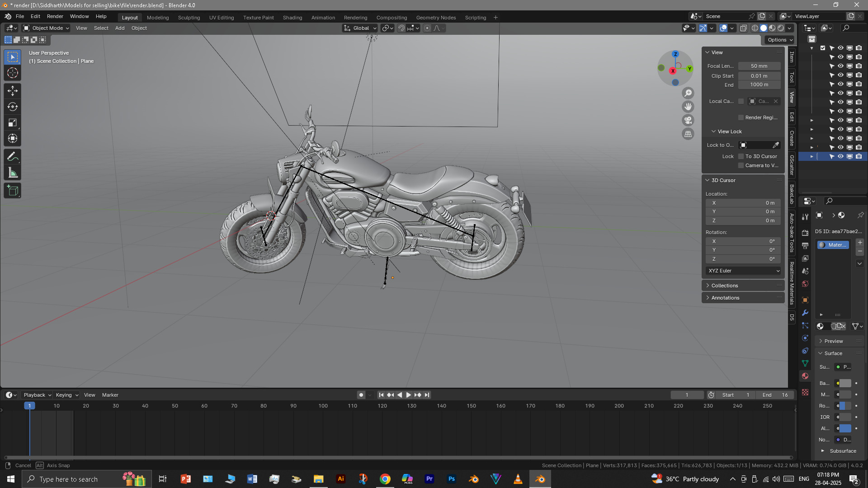Choose the Measure tool
This screenshot has width=868, height=488.
[x=13, y=173]
